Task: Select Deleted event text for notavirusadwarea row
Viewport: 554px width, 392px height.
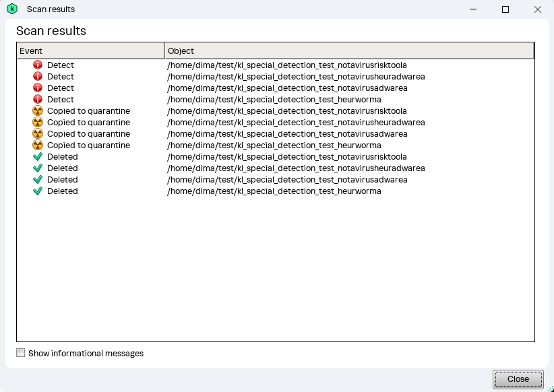Action: [x=62, y=180]
